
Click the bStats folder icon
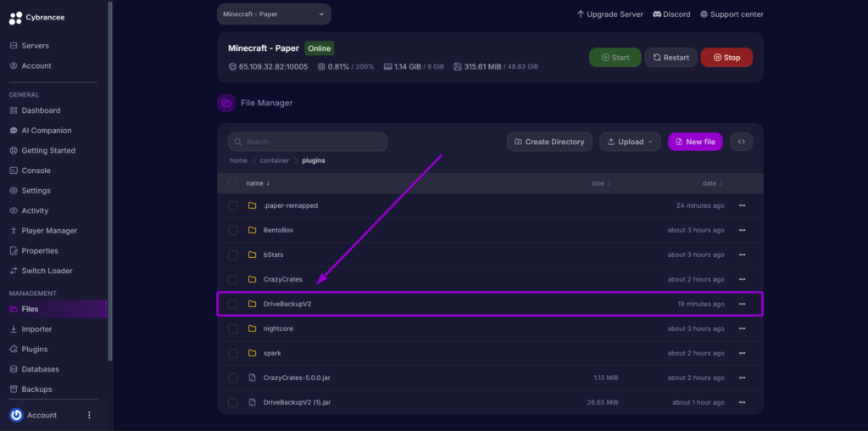[253, 255]
